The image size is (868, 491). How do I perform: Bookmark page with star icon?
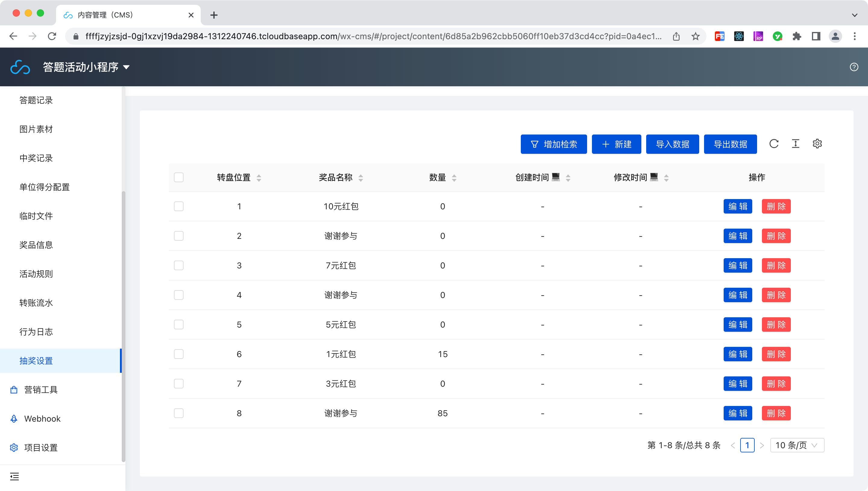point(696,36)
